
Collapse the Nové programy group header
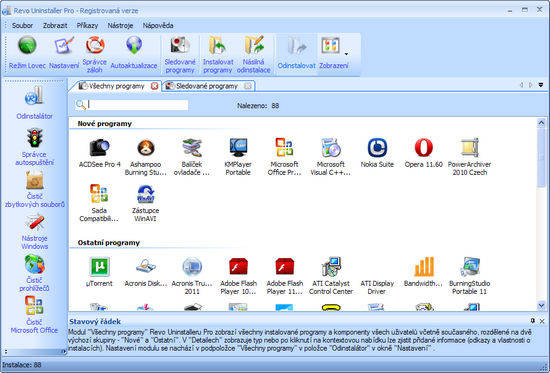[105, 124]
